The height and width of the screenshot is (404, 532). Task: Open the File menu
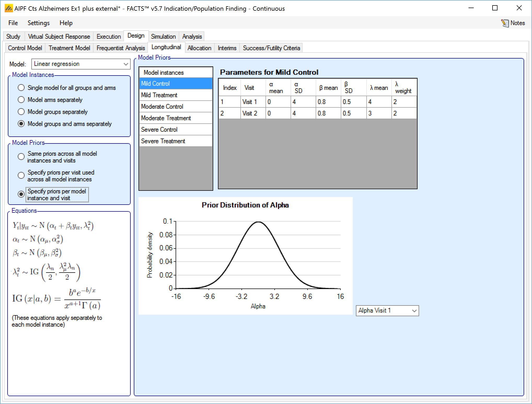click(x=13, y=23)
